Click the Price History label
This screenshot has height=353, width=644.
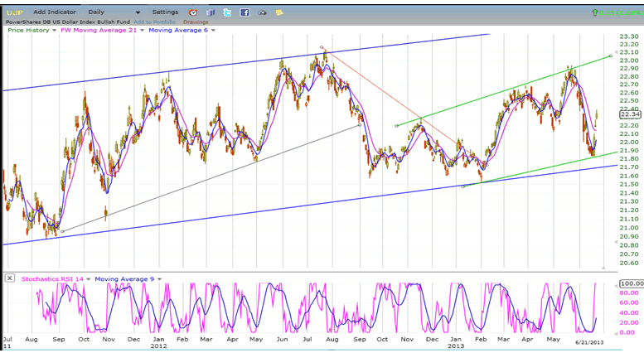click(x=28, y=30)
